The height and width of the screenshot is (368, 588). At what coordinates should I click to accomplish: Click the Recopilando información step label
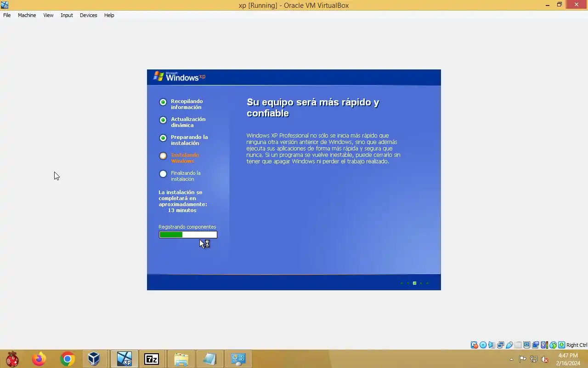click(187, 104)
